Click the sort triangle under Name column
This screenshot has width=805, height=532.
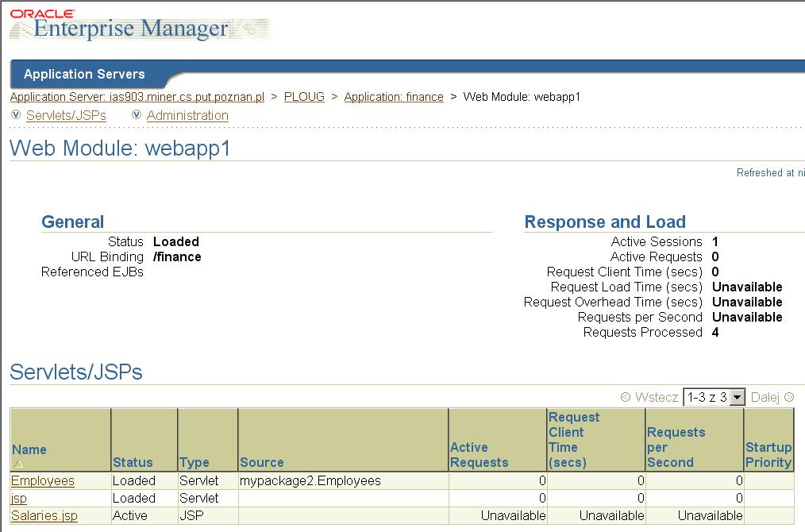[18, 465]
